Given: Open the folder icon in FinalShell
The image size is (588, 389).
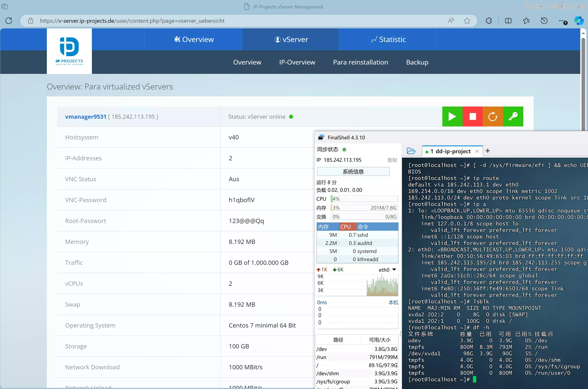Looking at the screenshot, I should pyautogui.click(x=411, y=151).
